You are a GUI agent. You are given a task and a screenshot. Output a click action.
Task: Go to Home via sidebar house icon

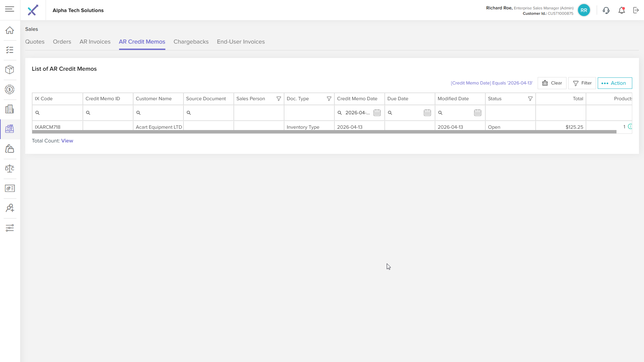click(x=10, y=30)
